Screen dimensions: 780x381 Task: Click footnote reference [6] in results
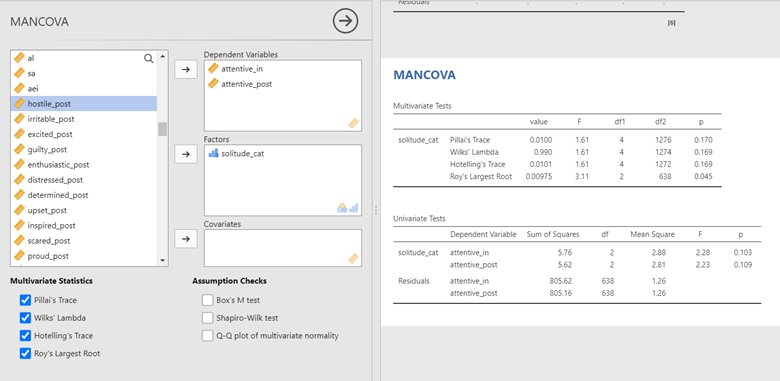pyautogui.click(x=671, y=23)
